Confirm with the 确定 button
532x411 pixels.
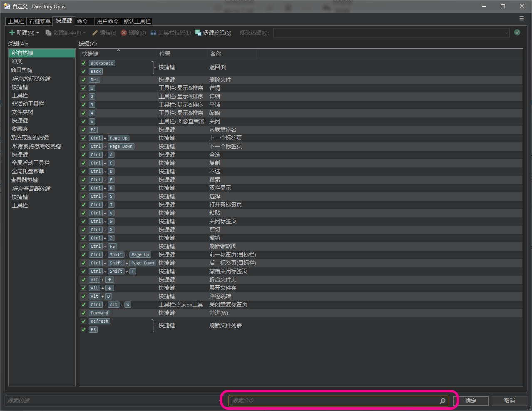471,401
